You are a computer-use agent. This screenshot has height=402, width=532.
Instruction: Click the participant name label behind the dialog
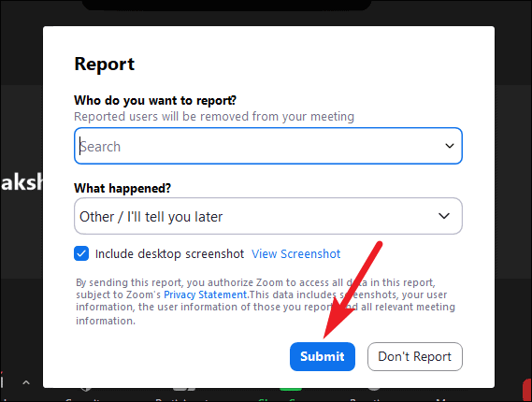pyautogui.click(x=22, y=182)
